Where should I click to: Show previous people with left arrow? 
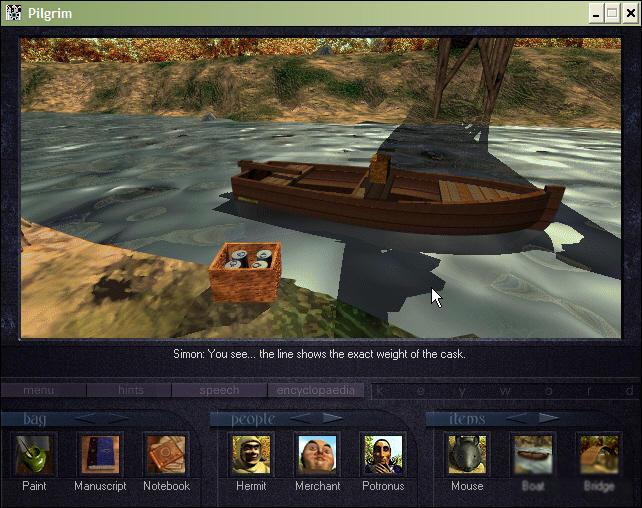pos(302,418)
